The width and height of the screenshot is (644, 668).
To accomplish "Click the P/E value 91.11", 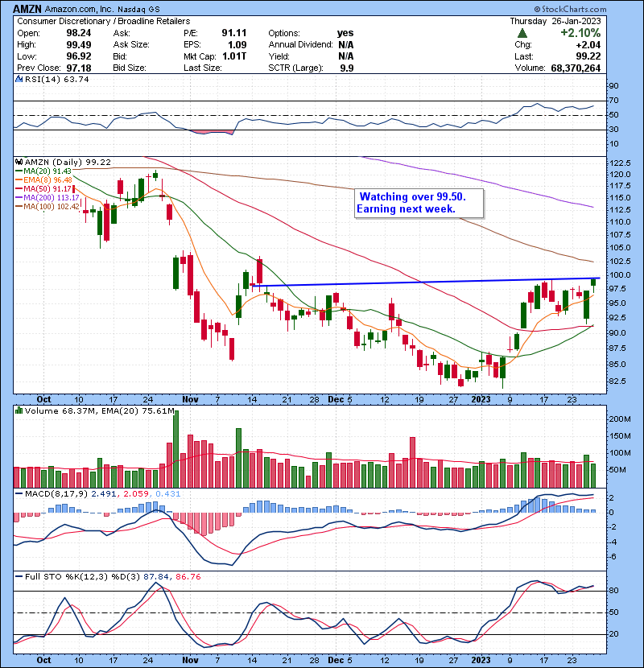I will (233, 33).
